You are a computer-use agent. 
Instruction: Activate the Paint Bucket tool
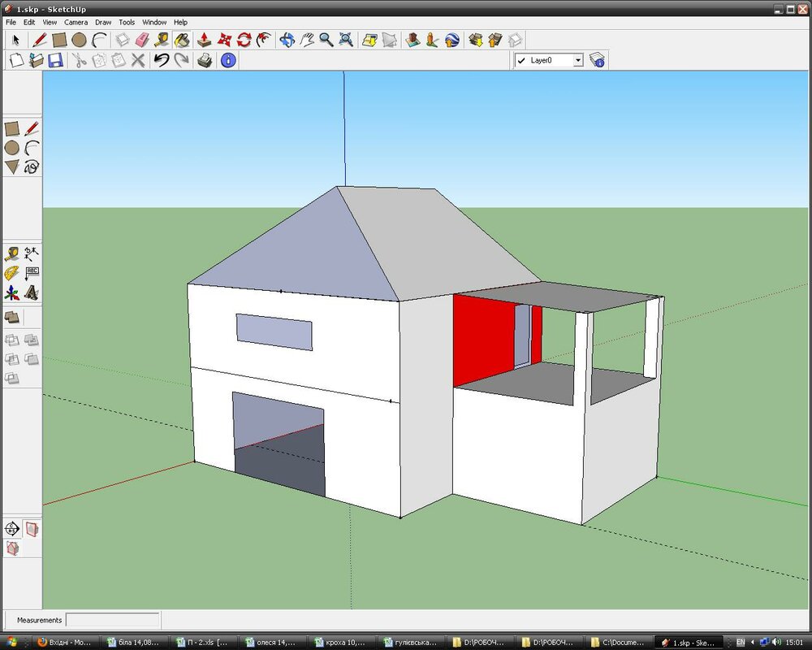click(182, 40)
